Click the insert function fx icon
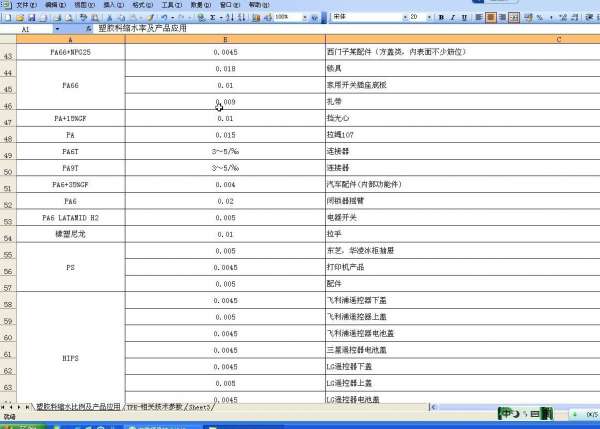 tap(88, 29)
